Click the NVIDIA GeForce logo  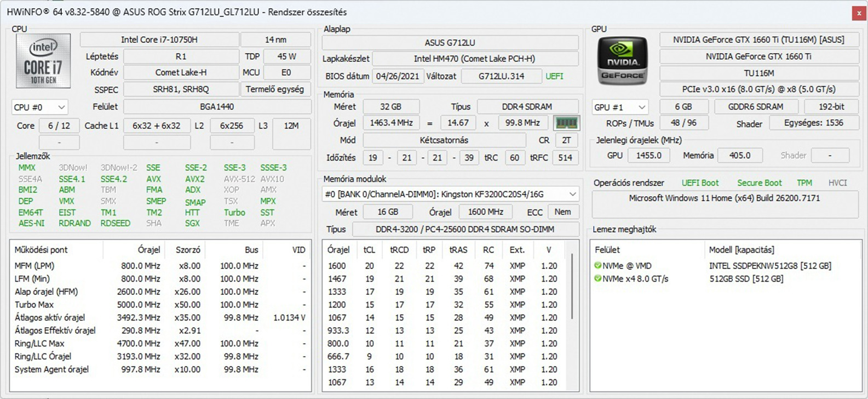click(x=622, y=60)
